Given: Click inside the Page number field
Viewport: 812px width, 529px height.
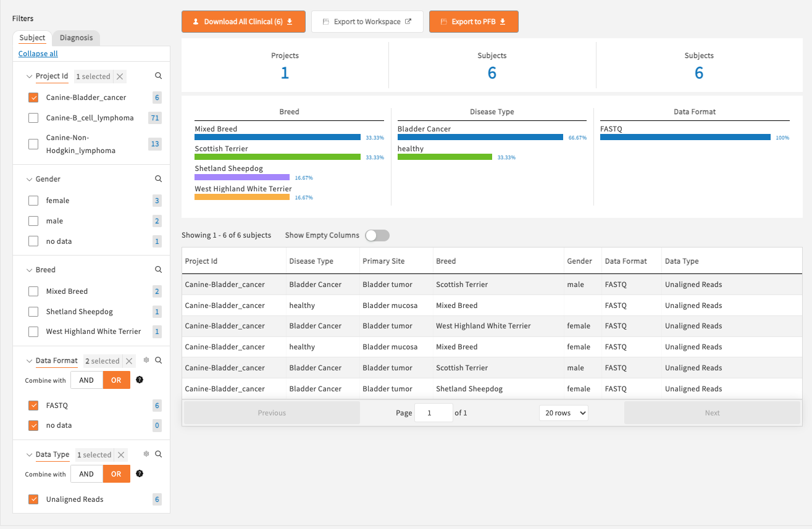Looking at the screenshot, I should 433,412.
